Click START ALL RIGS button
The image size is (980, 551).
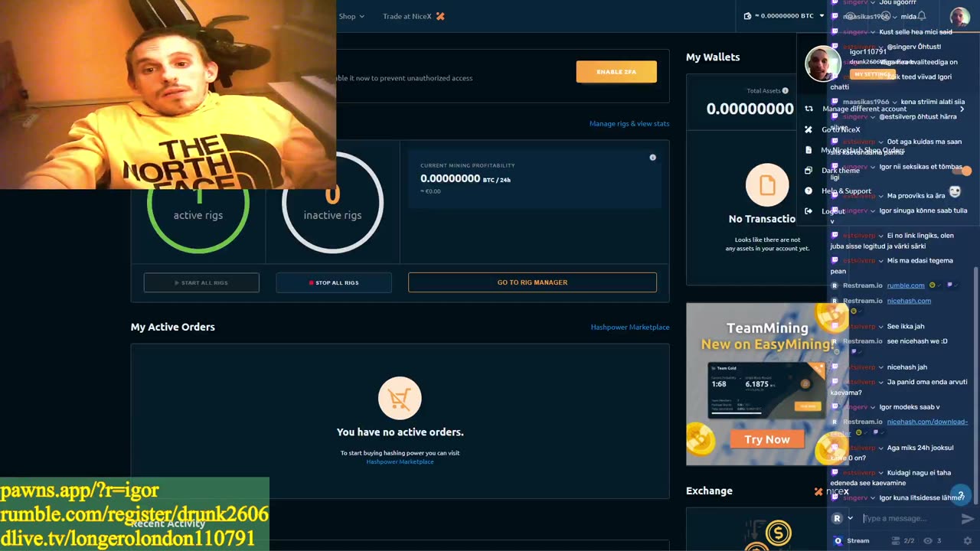(x=201, y=282)
